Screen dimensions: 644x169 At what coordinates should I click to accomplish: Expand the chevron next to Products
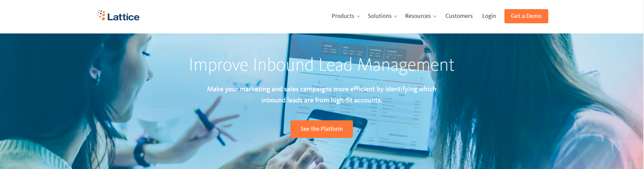(358, 17)
